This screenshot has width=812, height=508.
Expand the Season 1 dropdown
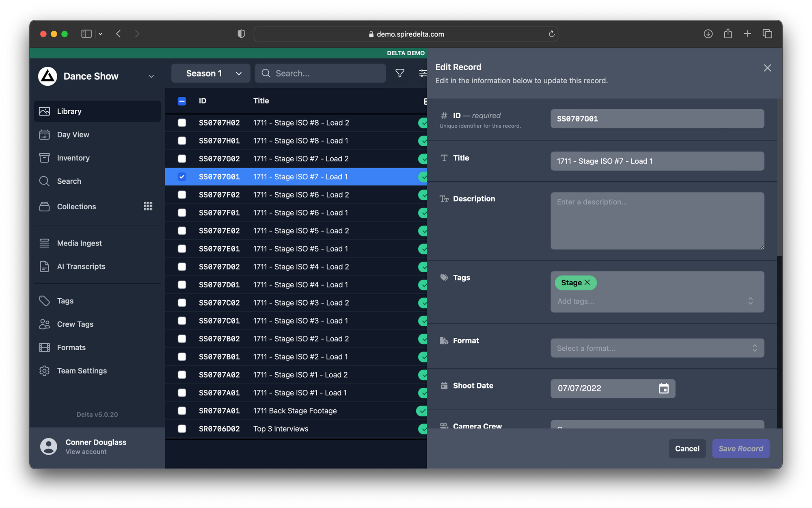(x=211, y=73)
